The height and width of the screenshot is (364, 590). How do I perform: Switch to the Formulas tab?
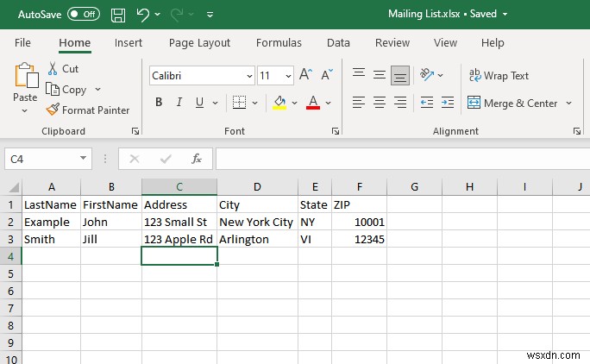(279, 43)
